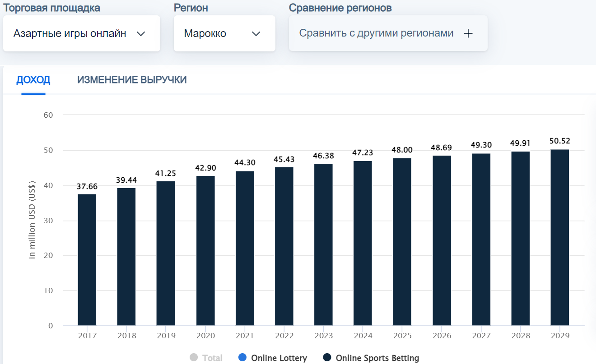Click Сравнить с другими регионами button
Image resolution: width=596 pixels, height=364 pixels.
click(388, 33)
